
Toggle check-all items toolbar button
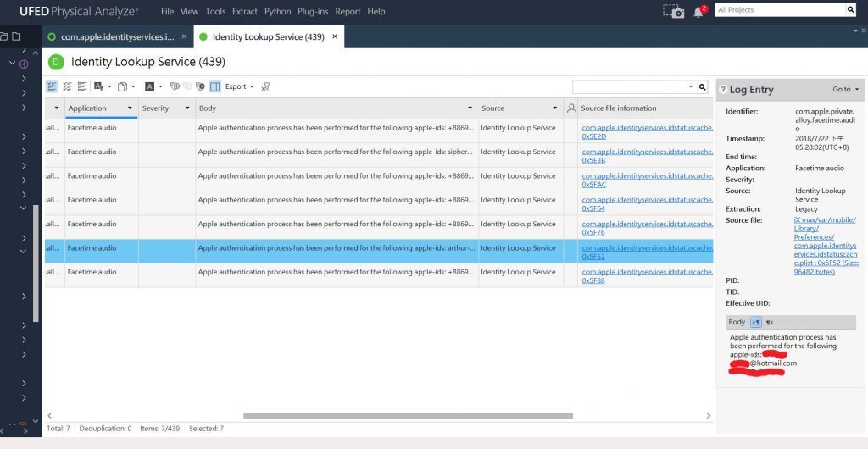[52, 86]
